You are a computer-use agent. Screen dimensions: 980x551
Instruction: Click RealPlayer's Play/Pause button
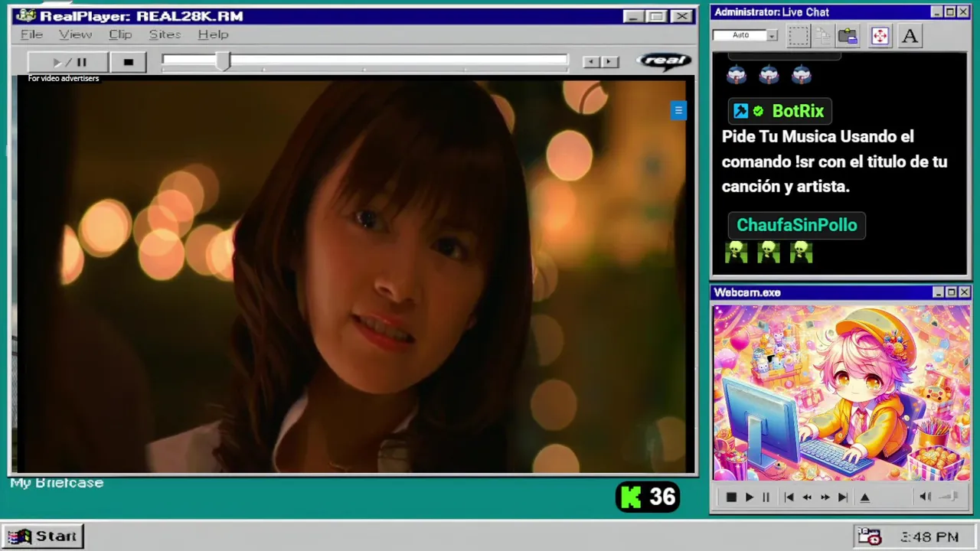(68, 62)
